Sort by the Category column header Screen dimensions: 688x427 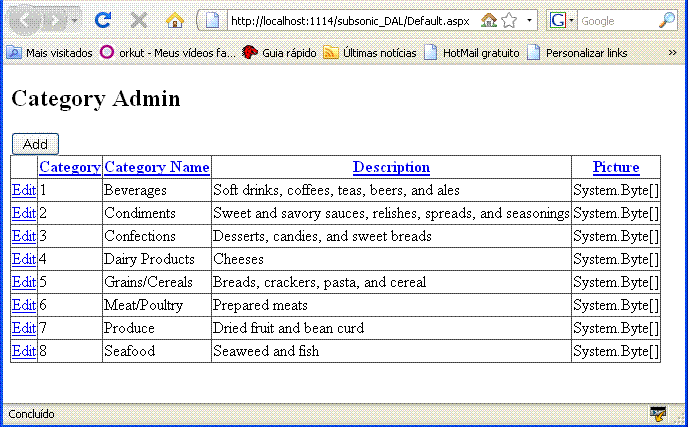pos(70,167)
